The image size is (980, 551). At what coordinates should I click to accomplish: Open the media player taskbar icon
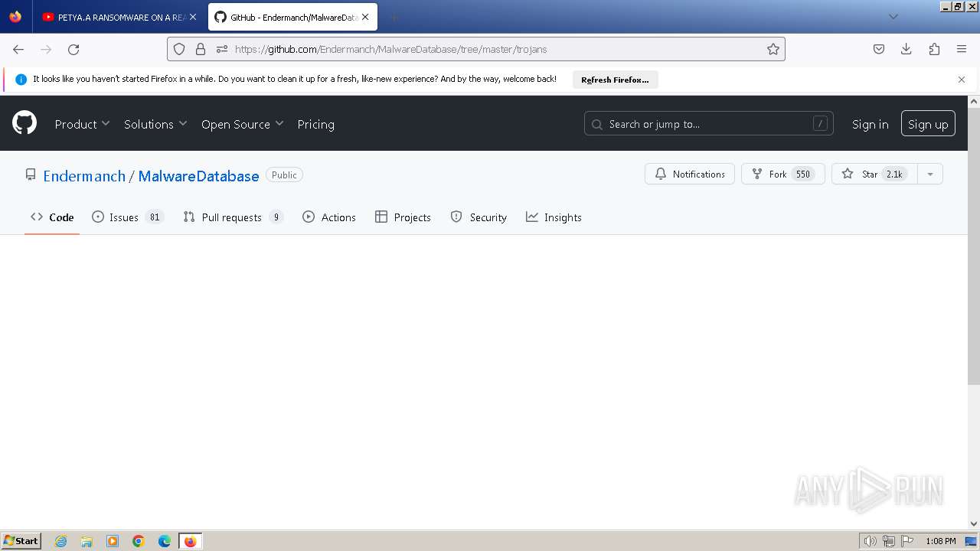(113, 541)
